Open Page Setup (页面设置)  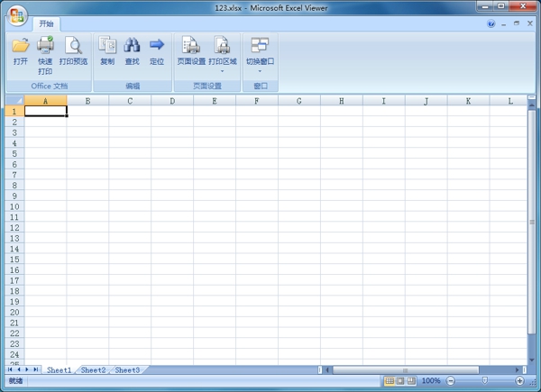pyautogui.click(x=190, y=45)
